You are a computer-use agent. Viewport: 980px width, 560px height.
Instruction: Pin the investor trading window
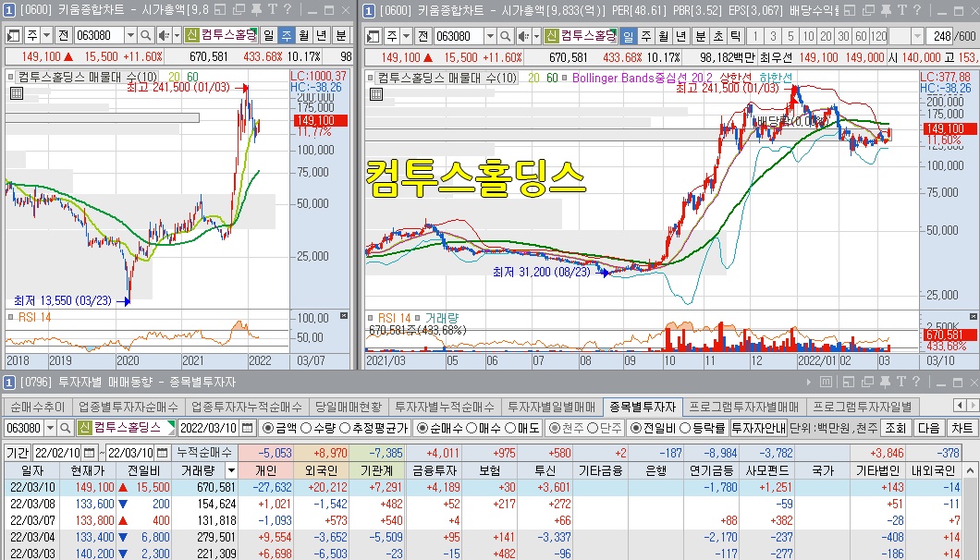(x=885, y=382)
